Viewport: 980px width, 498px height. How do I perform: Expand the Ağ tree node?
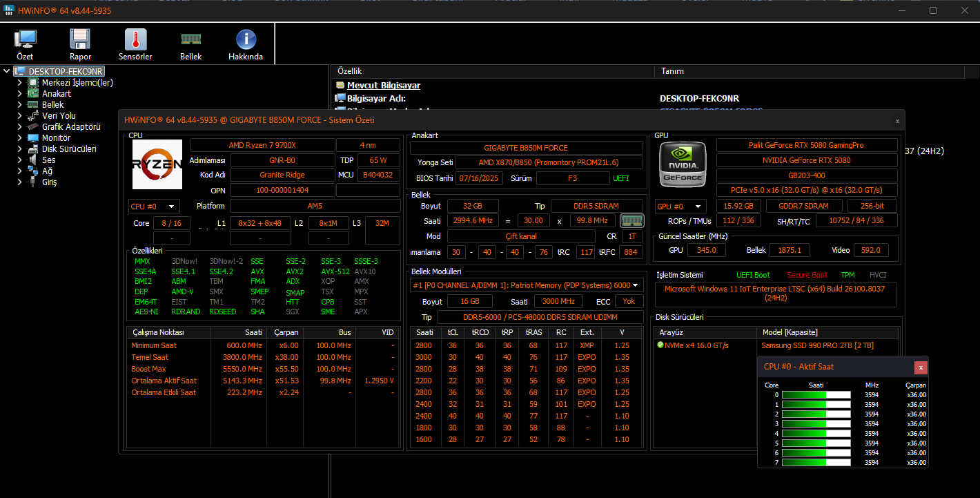(x=19, y=171)
